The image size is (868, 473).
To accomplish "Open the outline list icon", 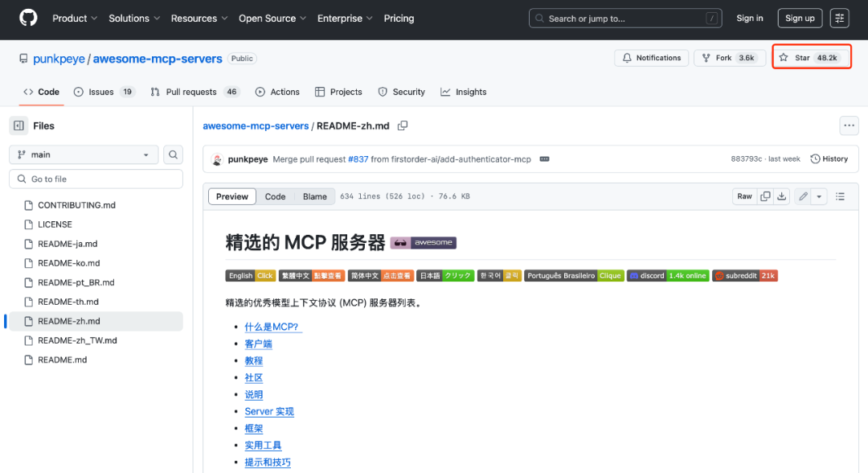I will click(841, 196).
